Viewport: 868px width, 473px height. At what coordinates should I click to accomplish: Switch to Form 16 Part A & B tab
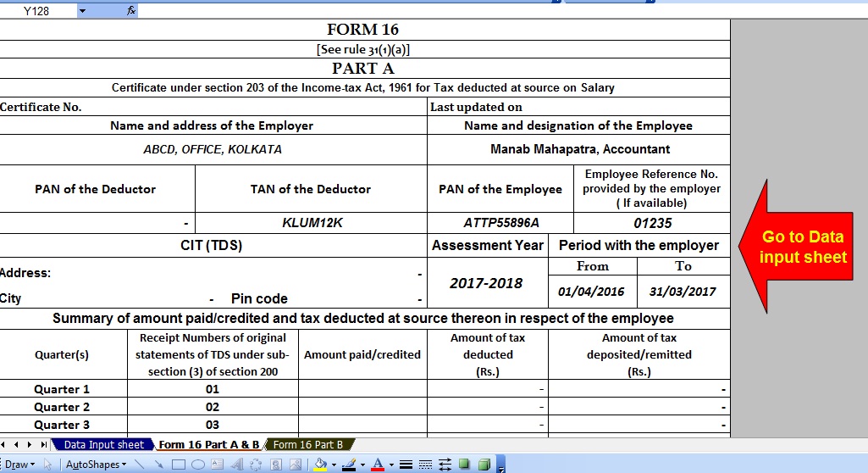pos(208,444)
